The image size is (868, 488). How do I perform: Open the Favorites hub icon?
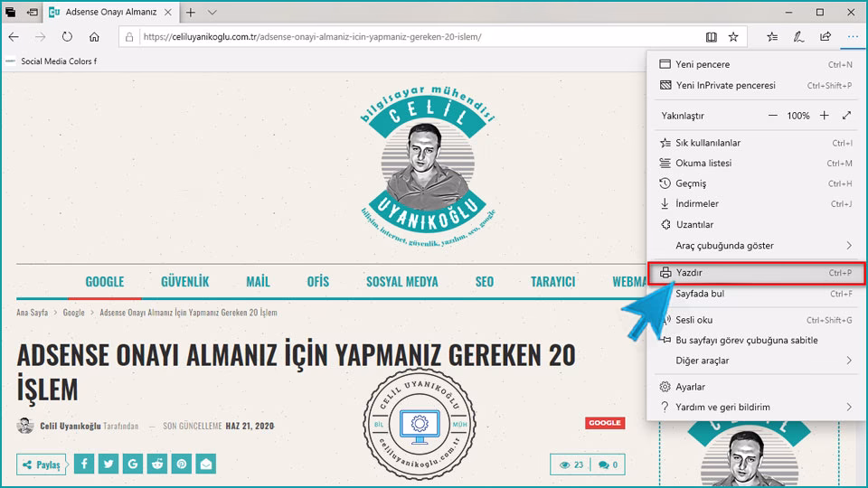772,37
